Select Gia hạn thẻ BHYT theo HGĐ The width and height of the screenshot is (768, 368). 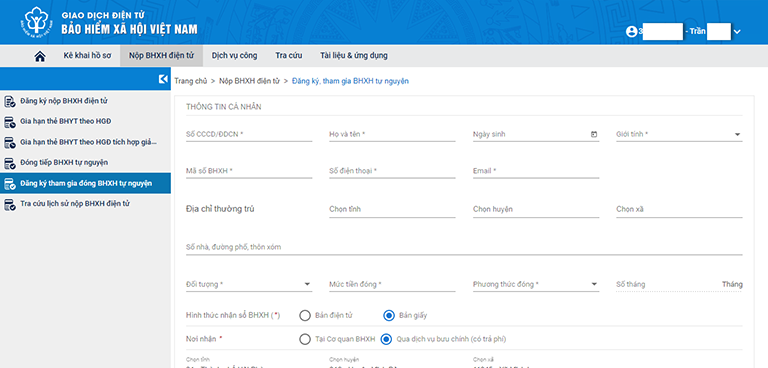coord(85,122)
